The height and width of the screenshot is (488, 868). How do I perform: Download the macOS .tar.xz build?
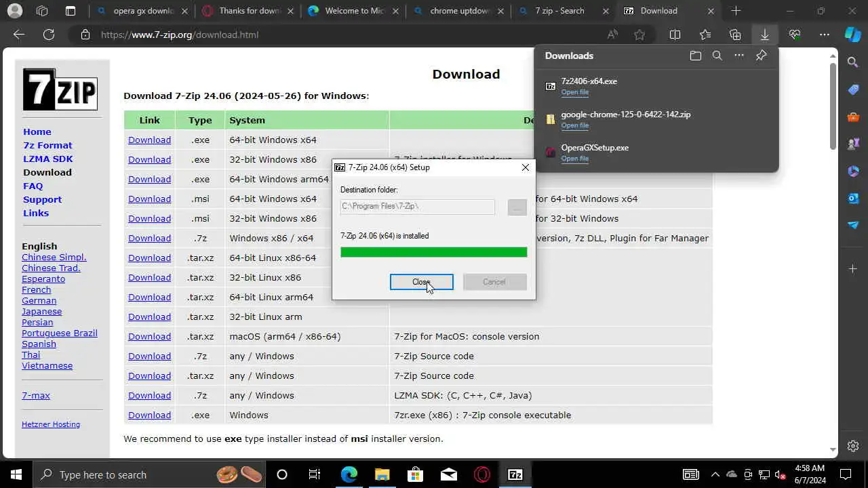point(149,336)
